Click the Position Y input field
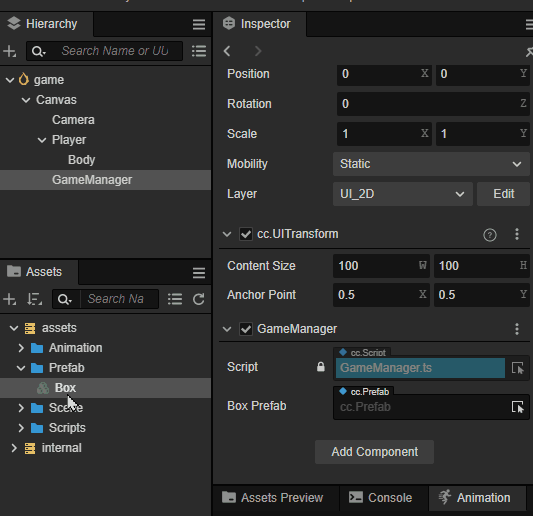 point(483,74)
